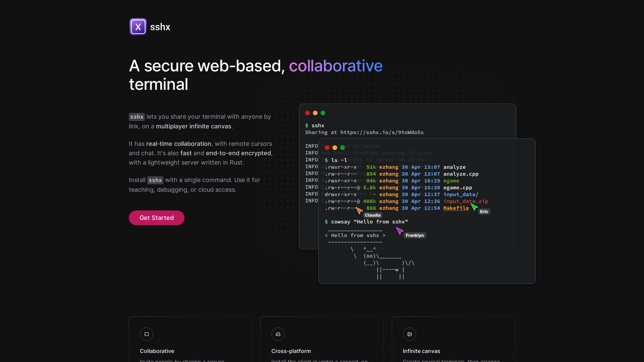
Task: Click the Collaborative card screen-share icon
Action: click(147, 334)
